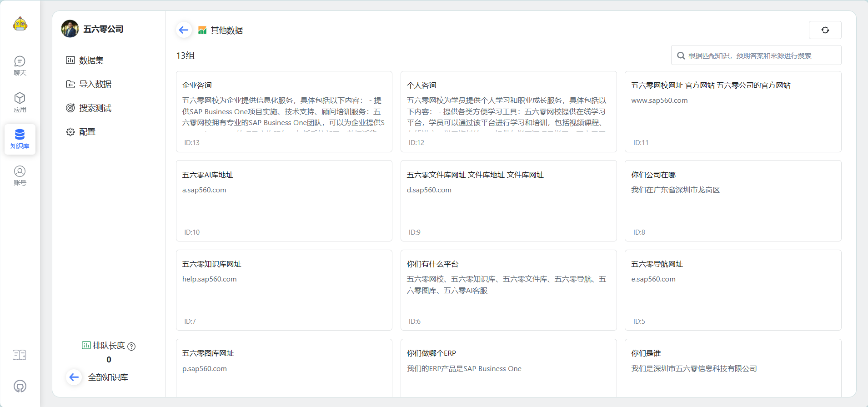Viewport: 868px width, 407px height.
Task: Open the 企业咨询 data card
Action: pyautogui.click(x=284, y=111)
